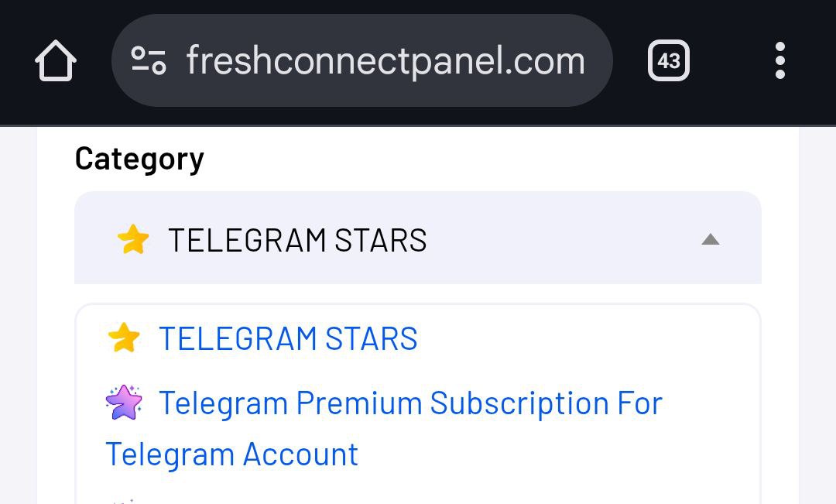Click the purple star Telegram Premium icon

[124, 403]
